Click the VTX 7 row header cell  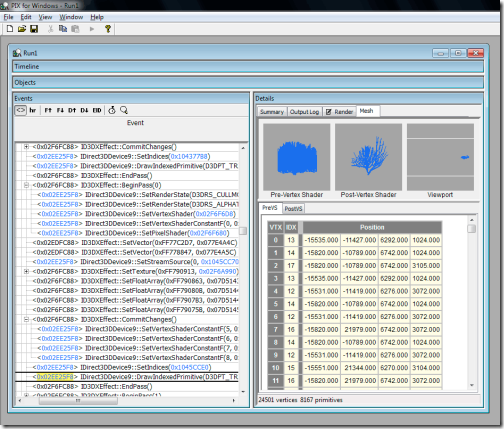point(276,329)
